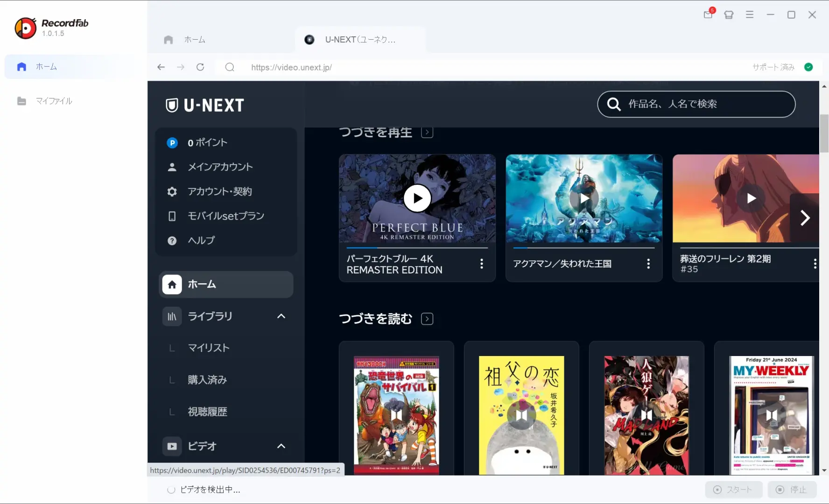Click the 作品名、人名で検索 search field
The width and height of the screenshot is (829, 504).
click(696, 104)
